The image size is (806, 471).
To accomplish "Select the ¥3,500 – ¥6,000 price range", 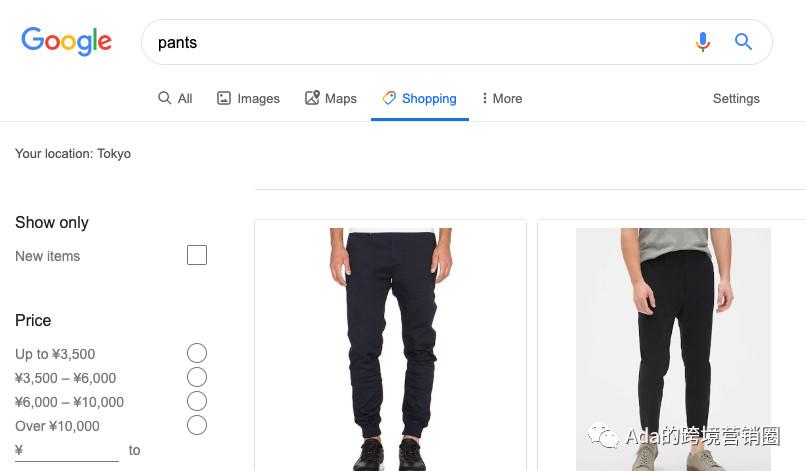I will click(x=197, y=377).
